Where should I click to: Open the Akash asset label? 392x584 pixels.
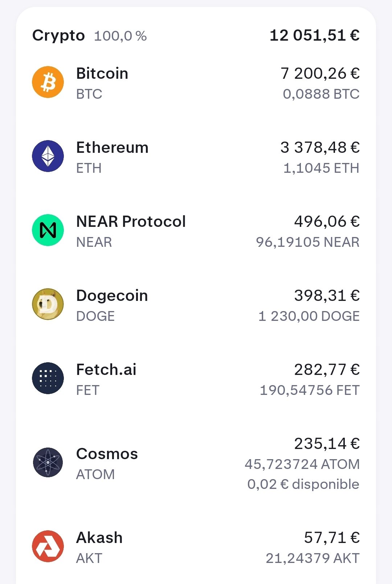coord(99,538)
